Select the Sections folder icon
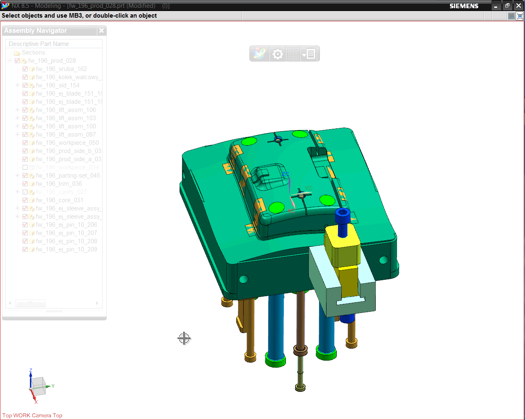This screenshot has height=420, width=525. pyautogui.click(x=17, y=53)
